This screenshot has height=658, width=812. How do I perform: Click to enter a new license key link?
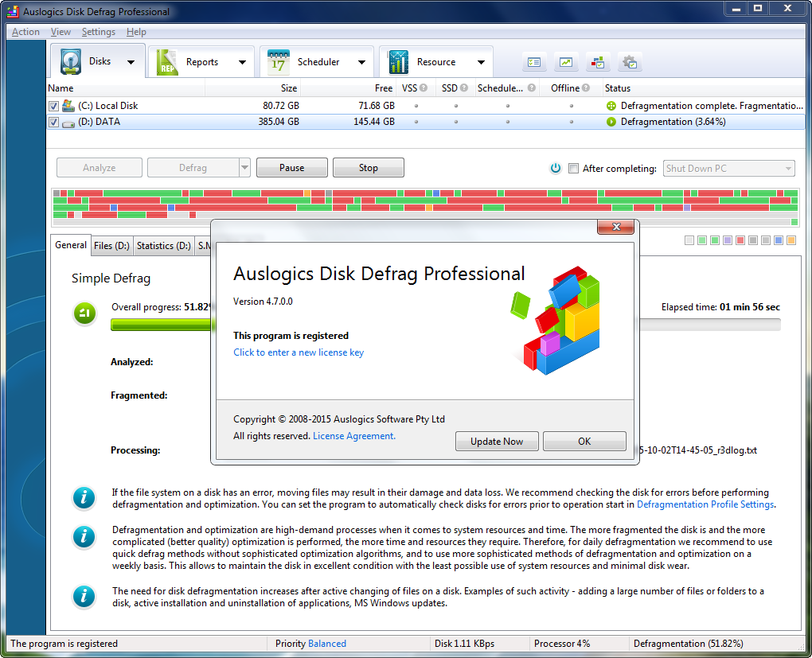click(299, 352)
